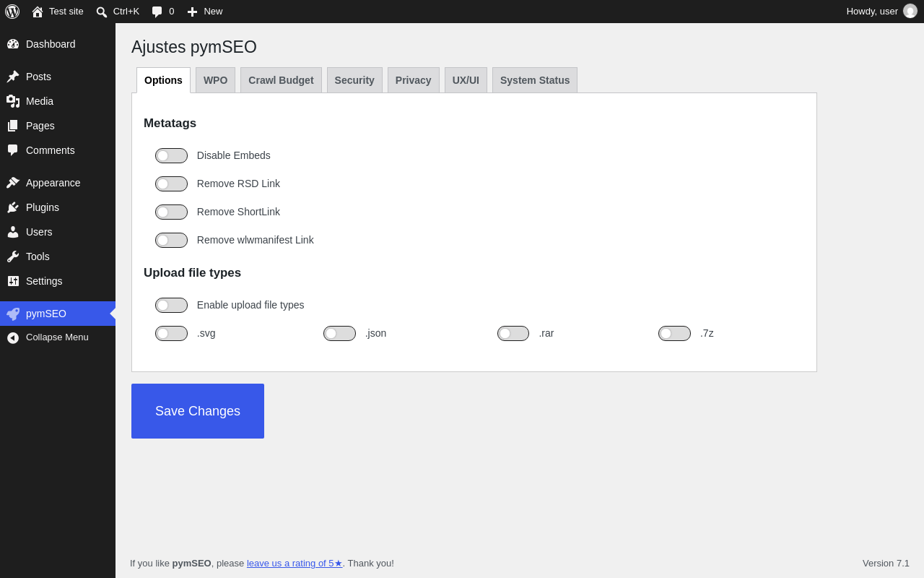Toggle Remove wlwmanifest Link switch

[171, 240]
